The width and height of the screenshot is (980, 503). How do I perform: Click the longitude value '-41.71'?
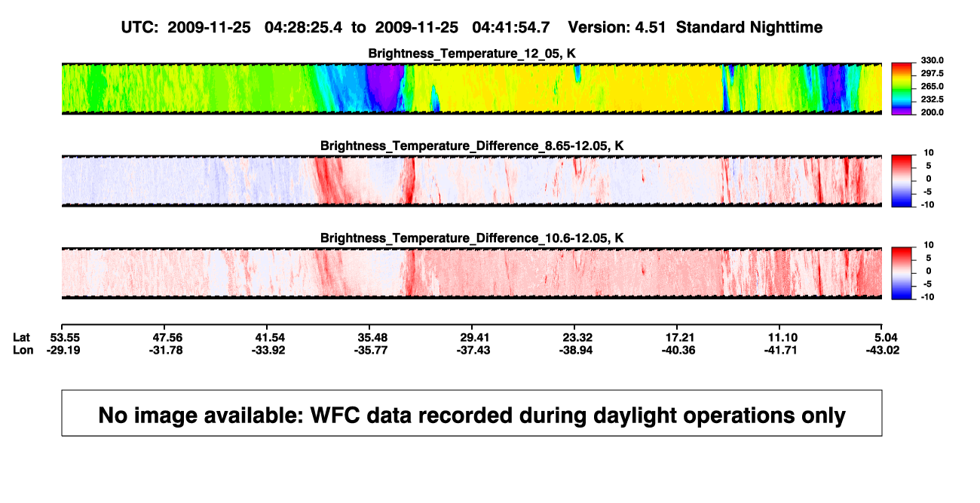(x=781, y=350)
